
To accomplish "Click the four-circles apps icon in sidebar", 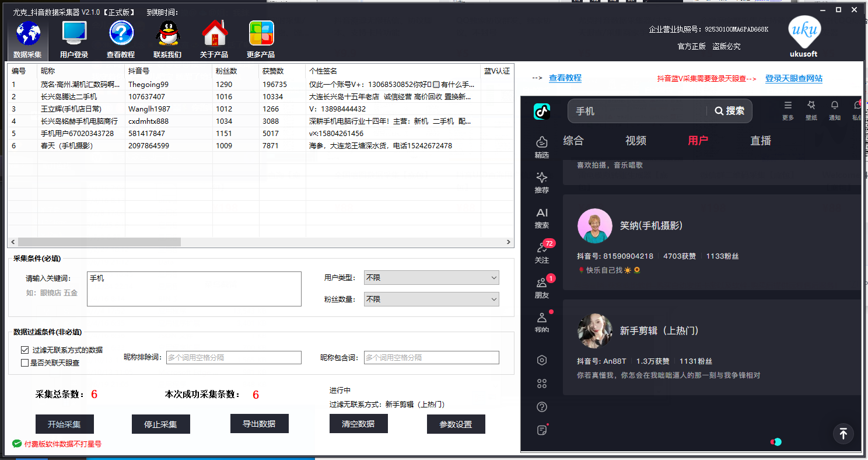I will click(542, 384).
